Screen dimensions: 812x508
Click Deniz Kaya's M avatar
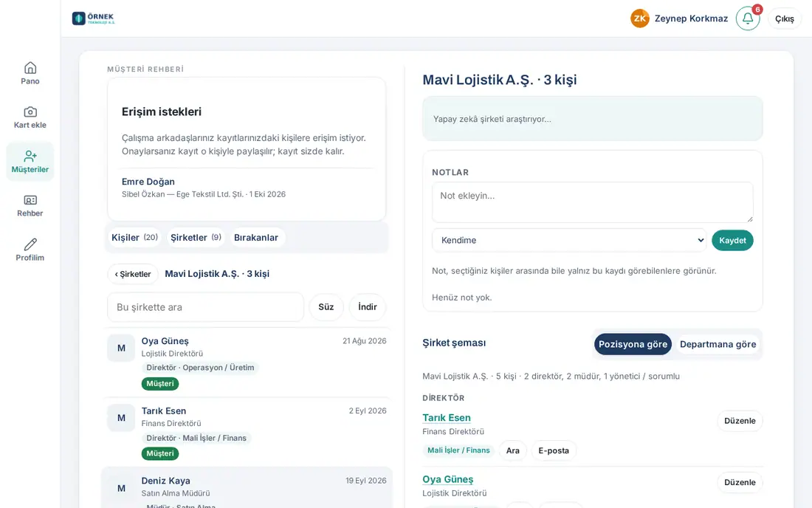coord(121,488)
